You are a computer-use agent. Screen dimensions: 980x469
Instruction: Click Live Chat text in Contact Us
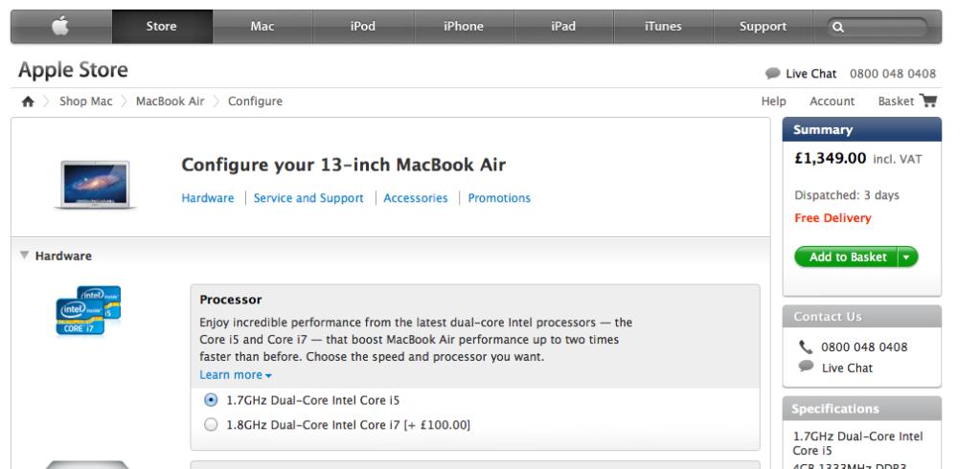coord(847,368)
